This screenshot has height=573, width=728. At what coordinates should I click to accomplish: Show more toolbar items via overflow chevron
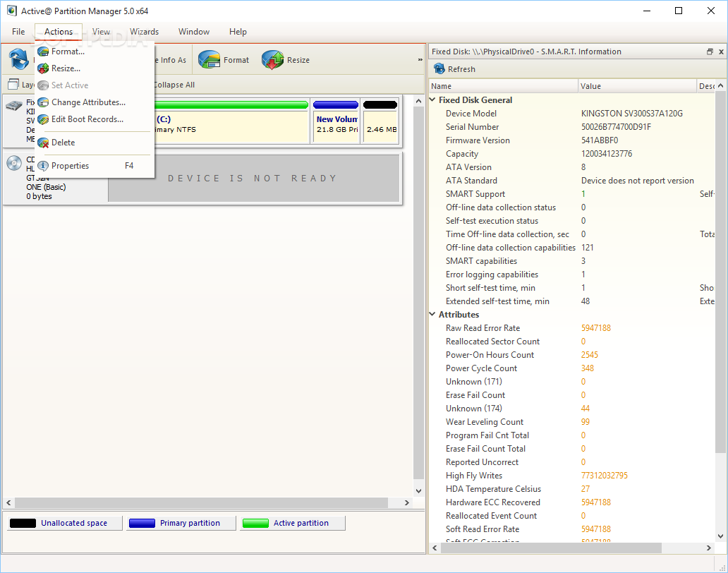tap(420, 59)
